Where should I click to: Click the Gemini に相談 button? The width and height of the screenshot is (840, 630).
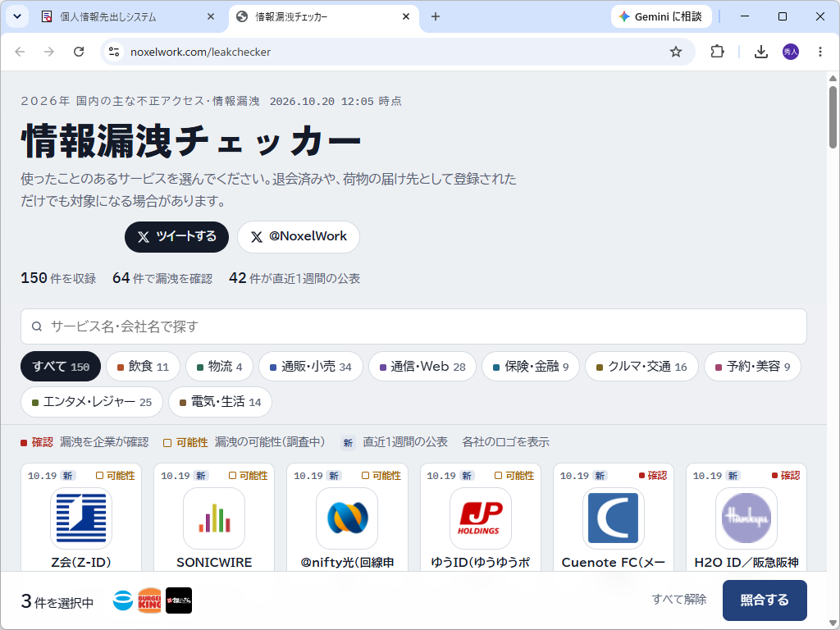click(660, 16)
